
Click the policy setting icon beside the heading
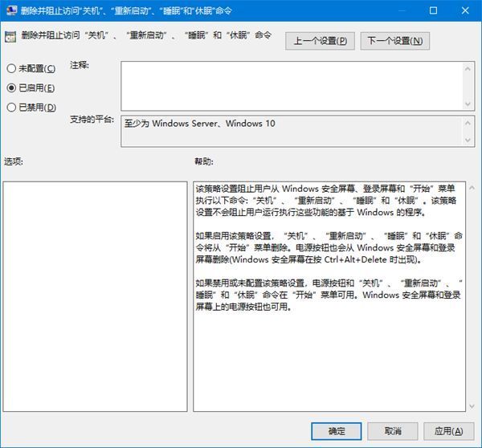pos(10,37)
